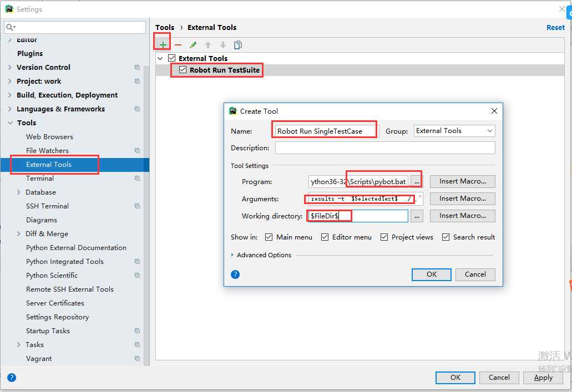Click project-level icon beside Terminal

tap(137, 178)
